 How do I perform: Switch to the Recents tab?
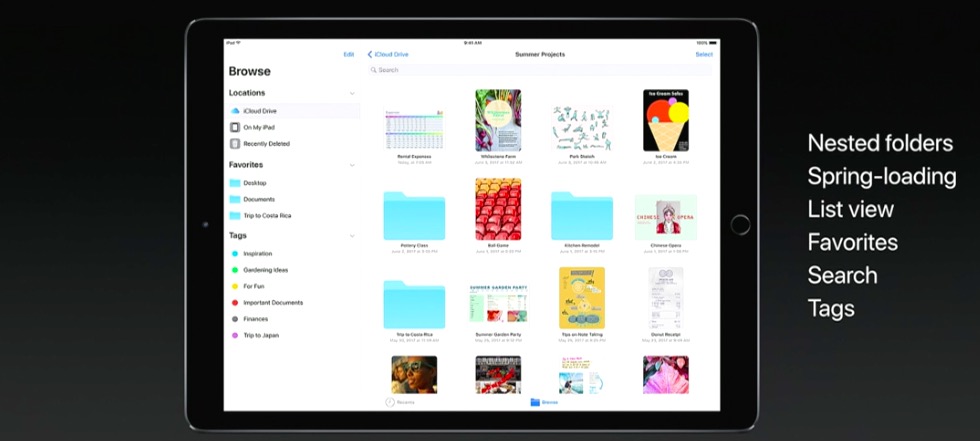click(x=400, y=402)
